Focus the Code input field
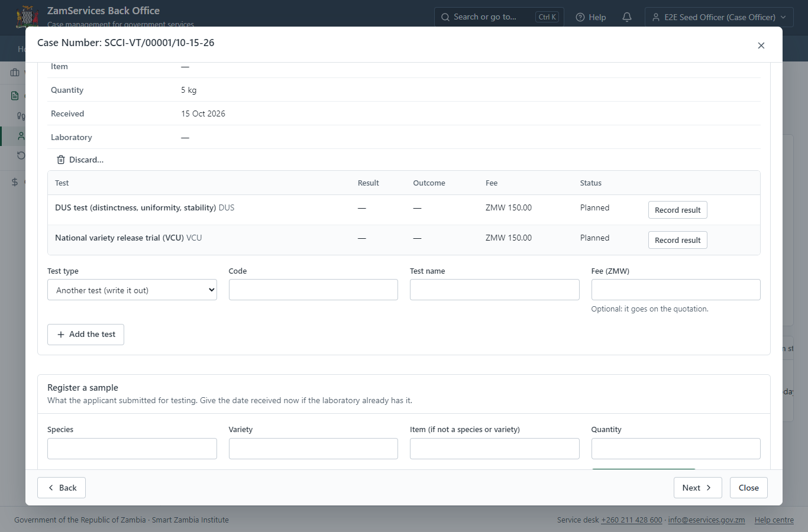The height and width of the screenshot is (532, 808). pyautogui.click(x=313, y=290)
